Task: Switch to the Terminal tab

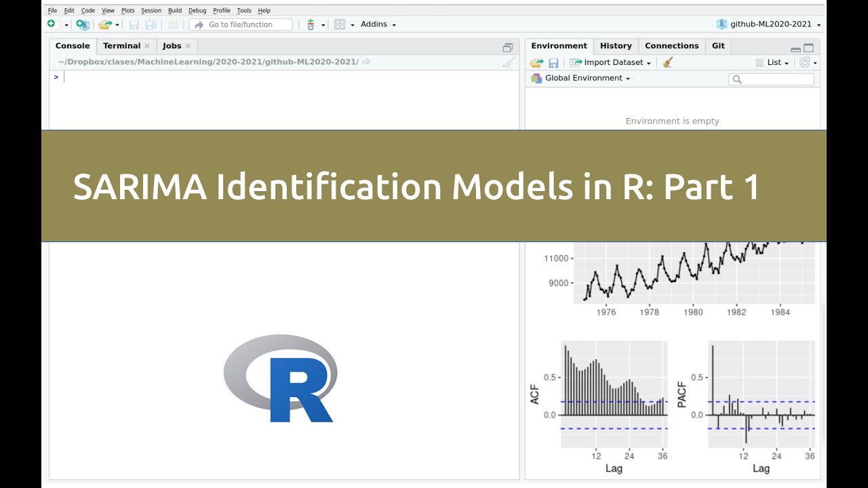Action: 121,46
